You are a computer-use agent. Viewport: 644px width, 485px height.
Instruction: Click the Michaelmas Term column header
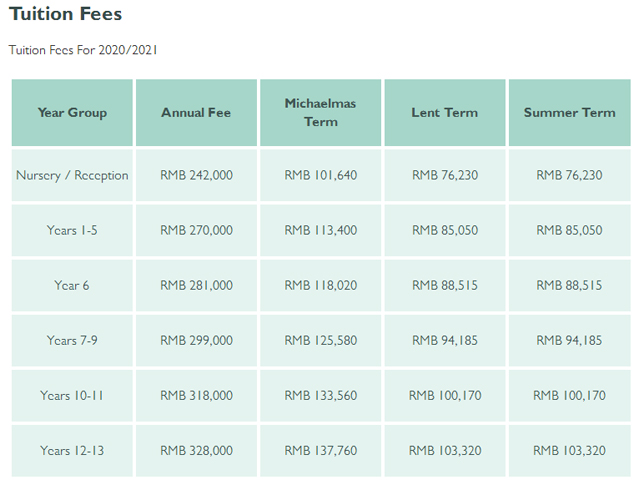(x=320, y=112)
